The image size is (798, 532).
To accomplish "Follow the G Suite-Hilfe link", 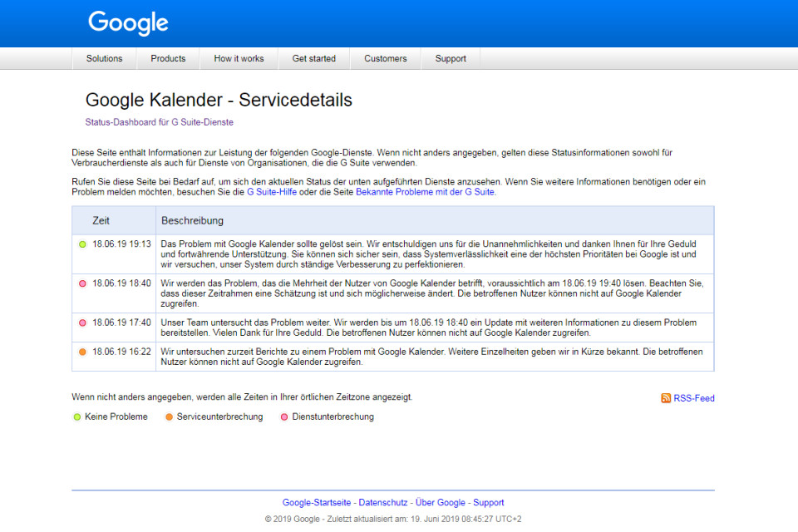I will tap(272, 192).
